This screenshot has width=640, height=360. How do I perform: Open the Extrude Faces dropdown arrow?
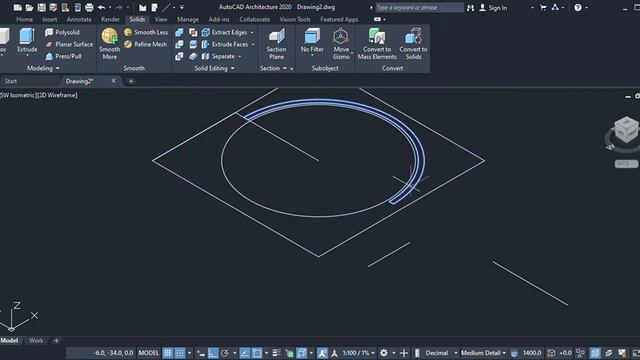point(253,44)
